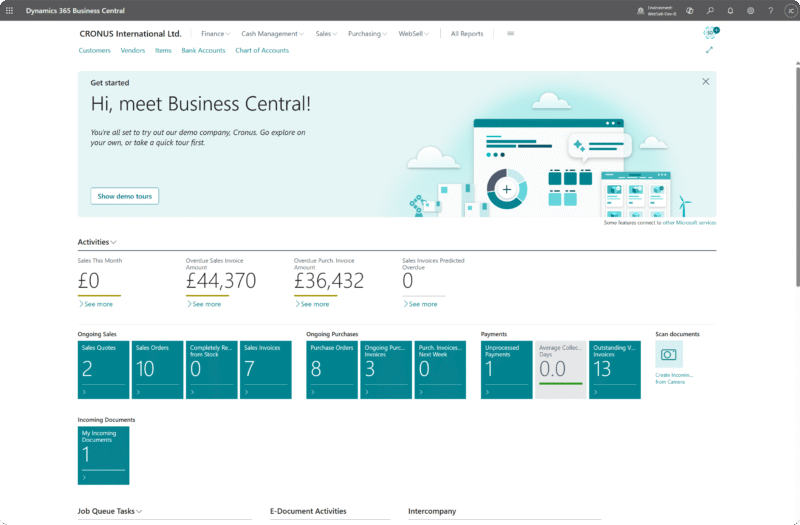Click Dynamics 365 Business Central title
Image resolution: width=800 pixels, height=525 pixels.
tap(76, 11)
